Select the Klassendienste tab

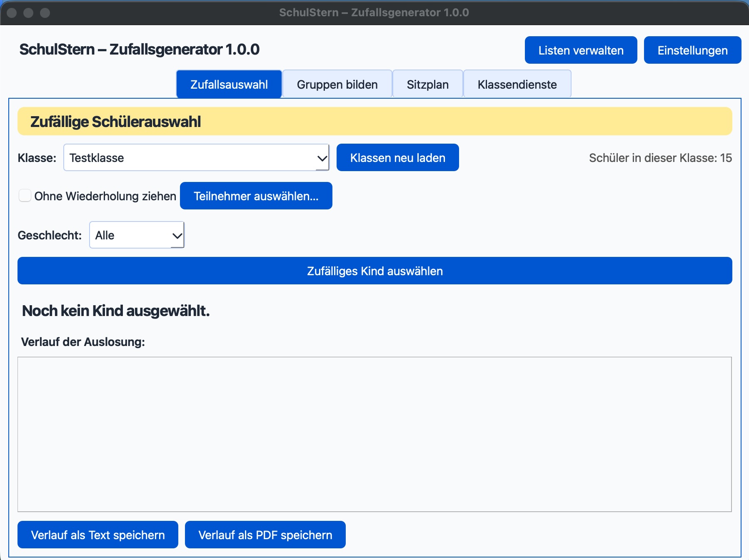pos(517,84)
